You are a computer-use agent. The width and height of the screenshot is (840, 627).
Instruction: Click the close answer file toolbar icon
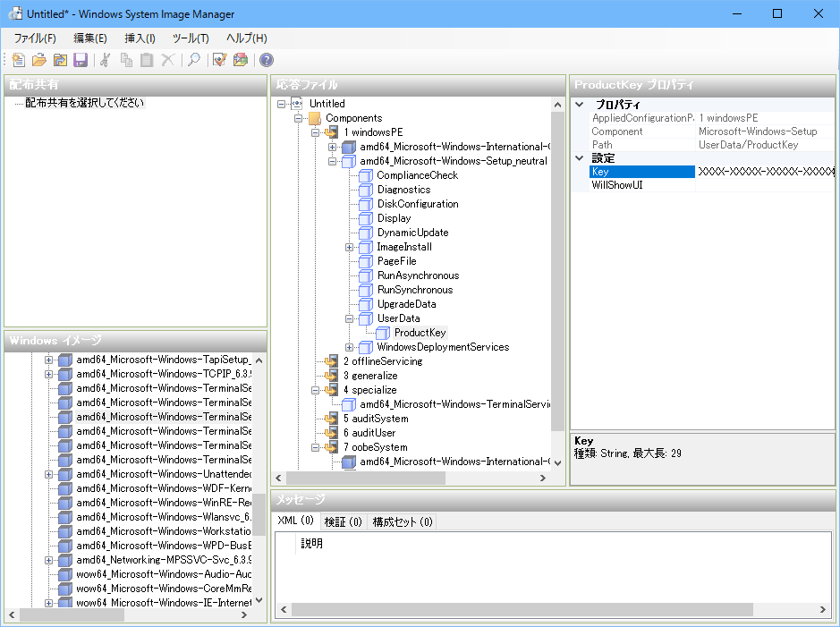[60, 60]
